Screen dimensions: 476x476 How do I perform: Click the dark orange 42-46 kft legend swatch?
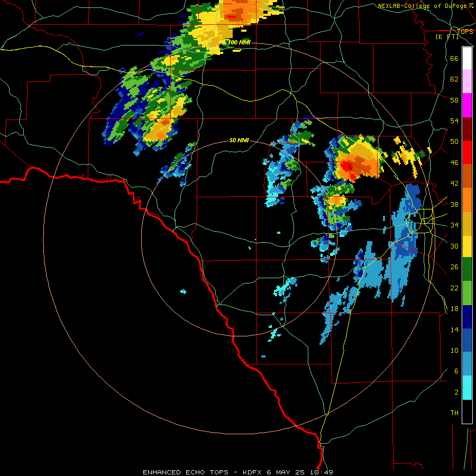point(467,176)
